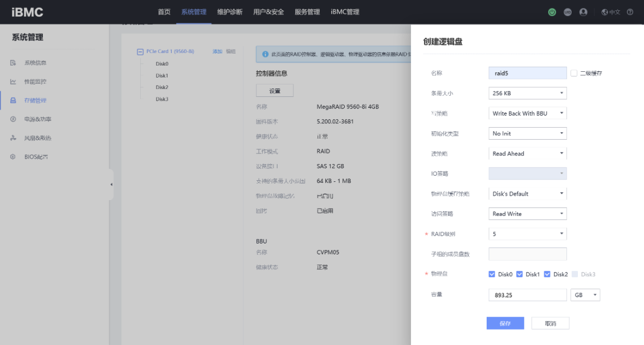Open the No Init initialization dropdown
The height and width of the screenshot is (345, 644).
click(x=527, y=133)
